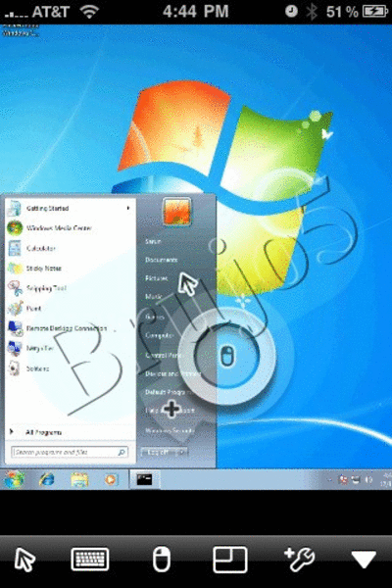Click the taskbar clock
The width and height of the screenshot is (392, 588).
386,479
